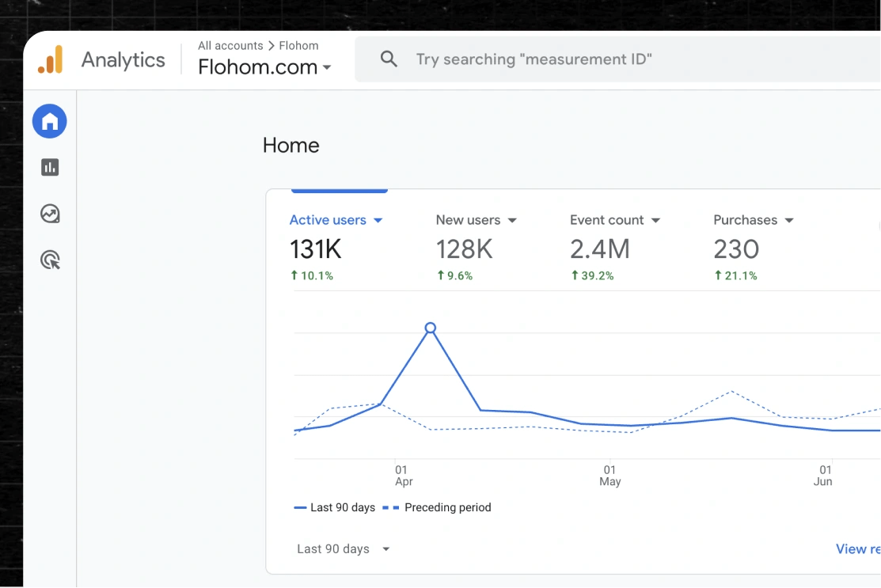Open the Reports bar chart icon
This screenshot has height=588, width=881.
pyautogui.click(x=50, y=167)
